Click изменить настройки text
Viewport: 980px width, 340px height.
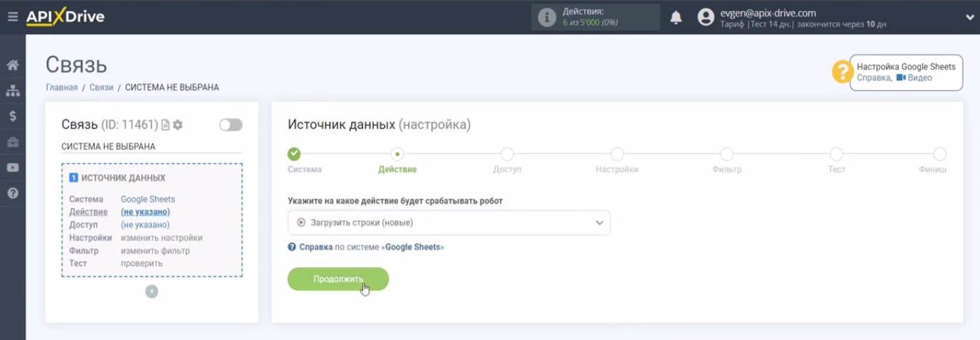tap(162, 237)
